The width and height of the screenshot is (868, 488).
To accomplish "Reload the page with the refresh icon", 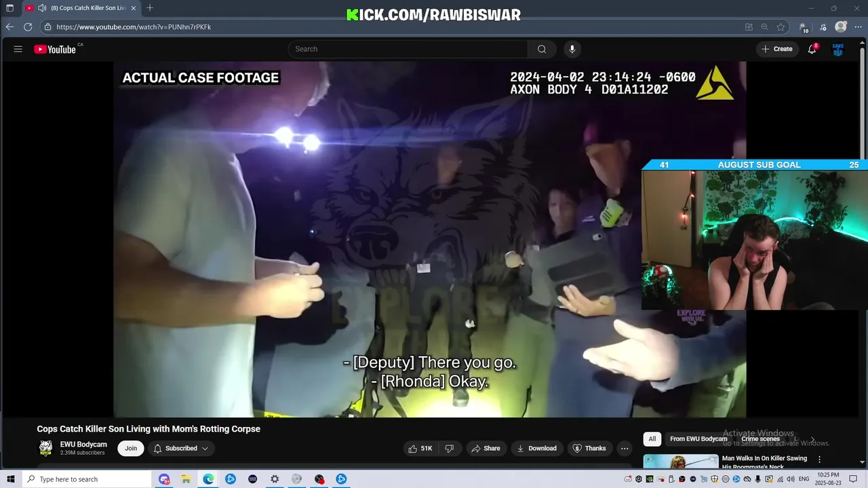I will click(x=28, y=27).
